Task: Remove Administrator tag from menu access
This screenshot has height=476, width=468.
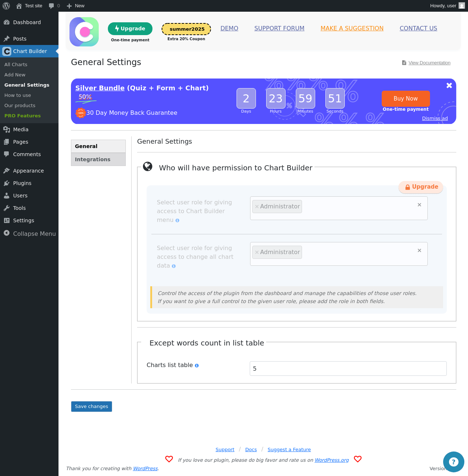Action: [x=257, y=207]
